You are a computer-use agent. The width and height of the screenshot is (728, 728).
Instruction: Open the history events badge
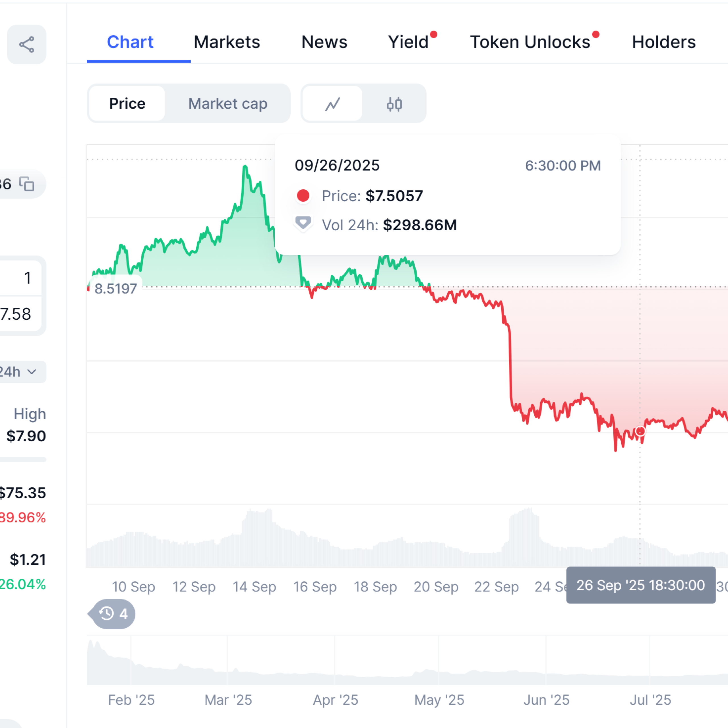113,613
